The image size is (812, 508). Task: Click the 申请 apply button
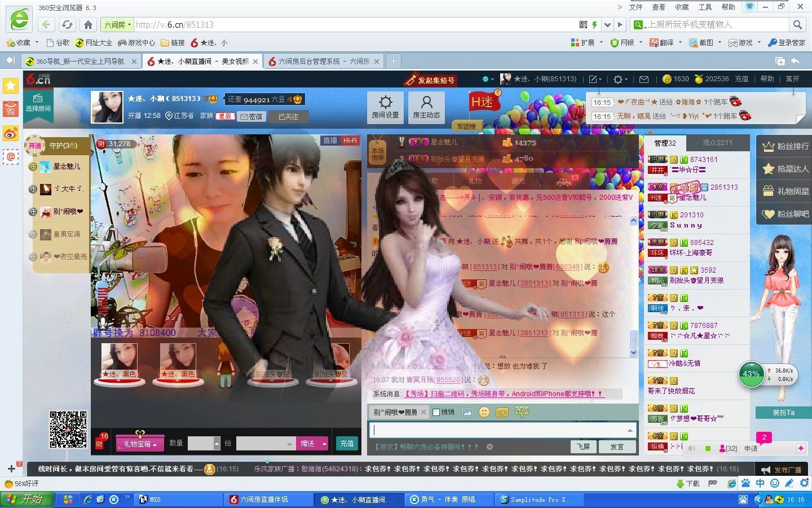pyautogui.click(x=751, y=449)
